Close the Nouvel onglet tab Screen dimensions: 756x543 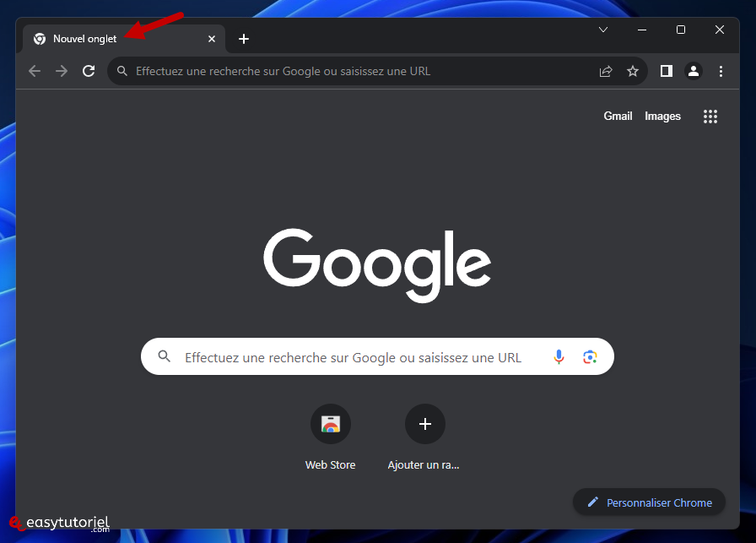click(x=212, y=39)
